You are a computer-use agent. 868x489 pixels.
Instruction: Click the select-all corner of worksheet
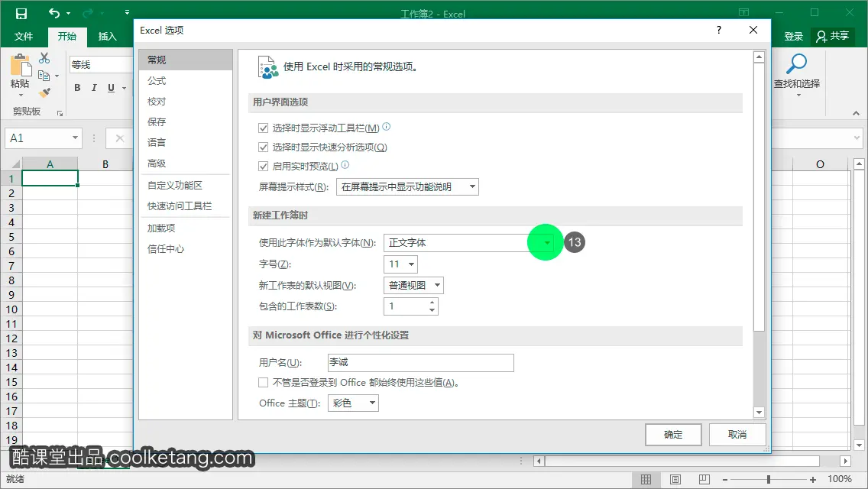(15, 164)
